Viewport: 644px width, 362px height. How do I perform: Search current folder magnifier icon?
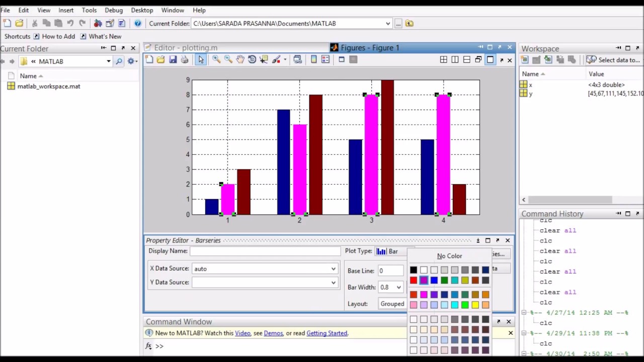pyautogui.click(x=119, y=61)
